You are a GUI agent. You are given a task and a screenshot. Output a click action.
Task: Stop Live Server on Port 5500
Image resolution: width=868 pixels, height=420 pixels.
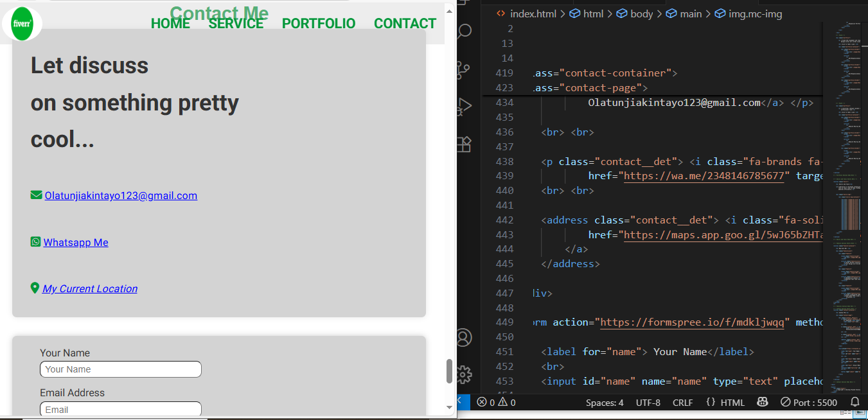click(x=808, y=403)
